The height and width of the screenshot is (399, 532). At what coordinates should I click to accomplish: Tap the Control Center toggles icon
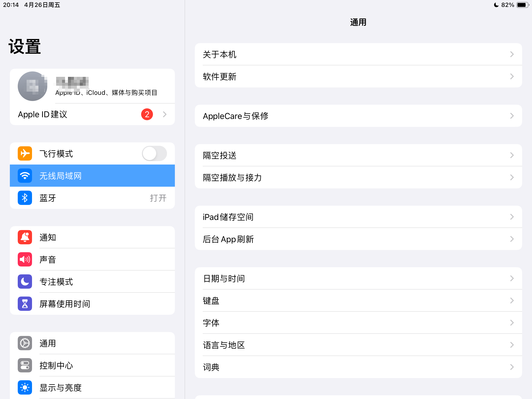point(25,365)
